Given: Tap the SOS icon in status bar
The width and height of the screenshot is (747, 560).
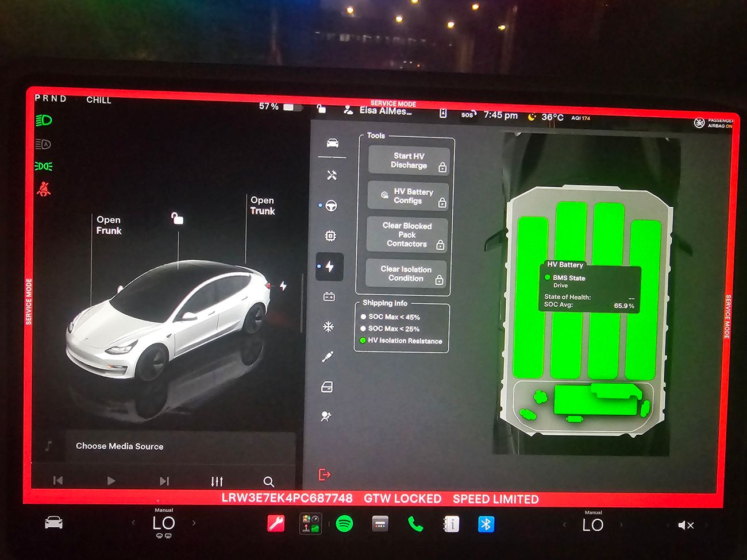Looking at the screenshot, I should pos(468,115).
